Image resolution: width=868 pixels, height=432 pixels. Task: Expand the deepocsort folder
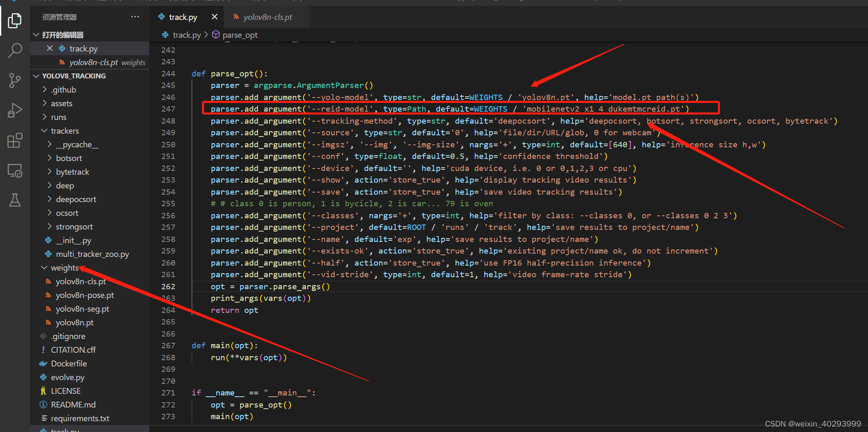[x=76, y=199]
